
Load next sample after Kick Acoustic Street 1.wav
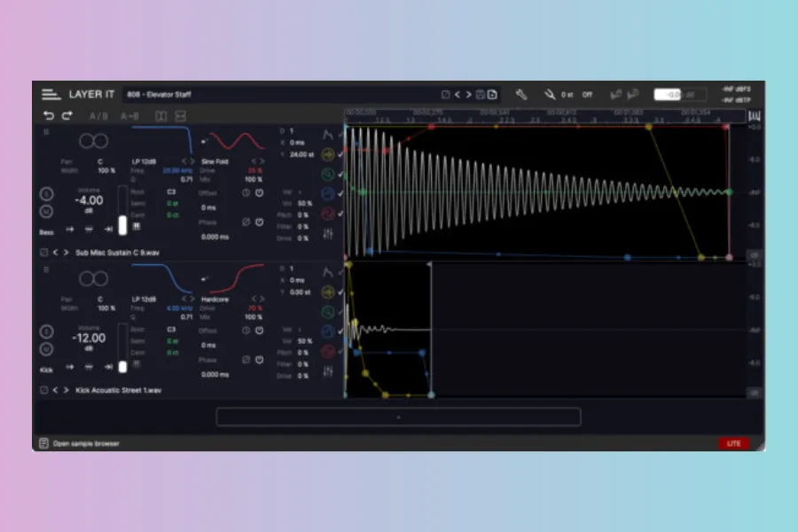point(66,389)
